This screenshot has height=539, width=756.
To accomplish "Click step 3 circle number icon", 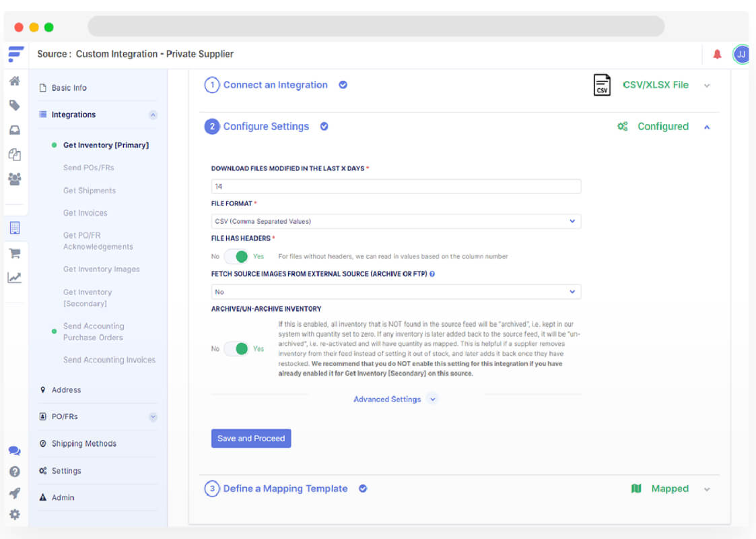I will click(x=212, y=488).
